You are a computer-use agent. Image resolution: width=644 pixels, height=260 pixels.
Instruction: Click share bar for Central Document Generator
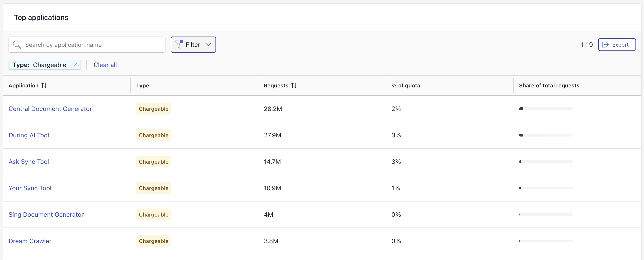coord(546,109)
